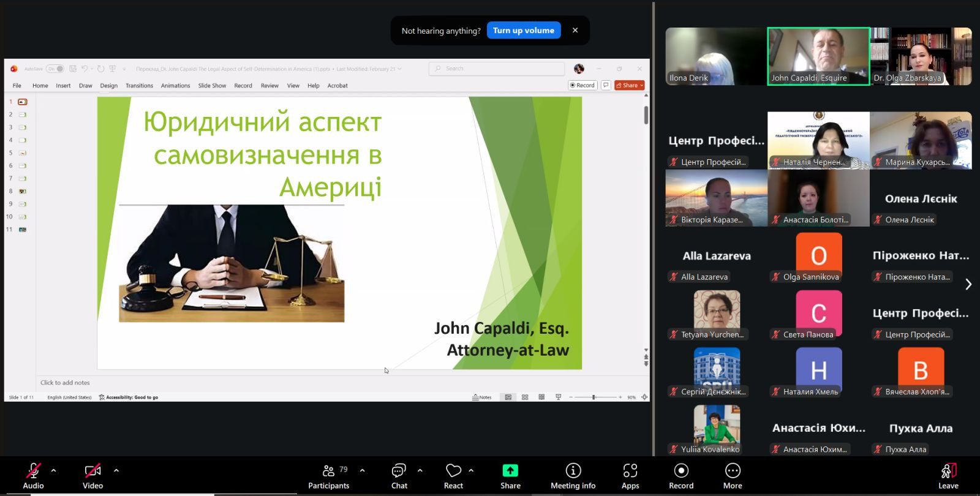Click the Turn up volume button

coord(524,30)
